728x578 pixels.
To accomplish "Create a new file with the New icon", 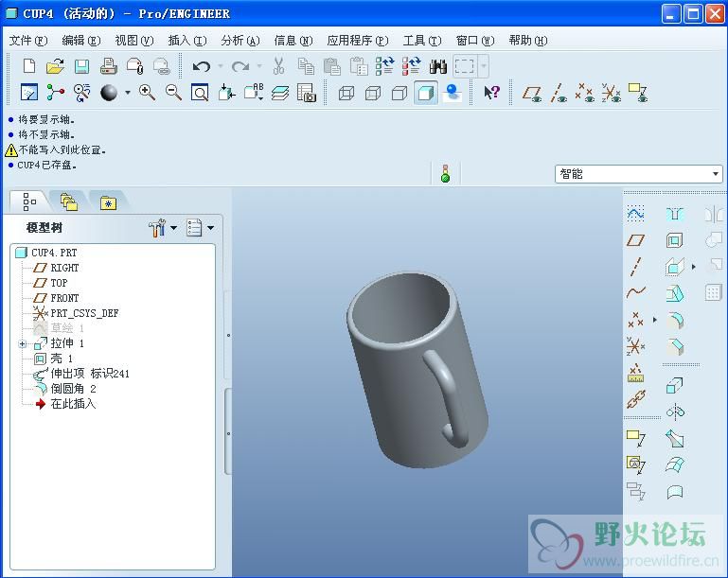I will [29, 66].
